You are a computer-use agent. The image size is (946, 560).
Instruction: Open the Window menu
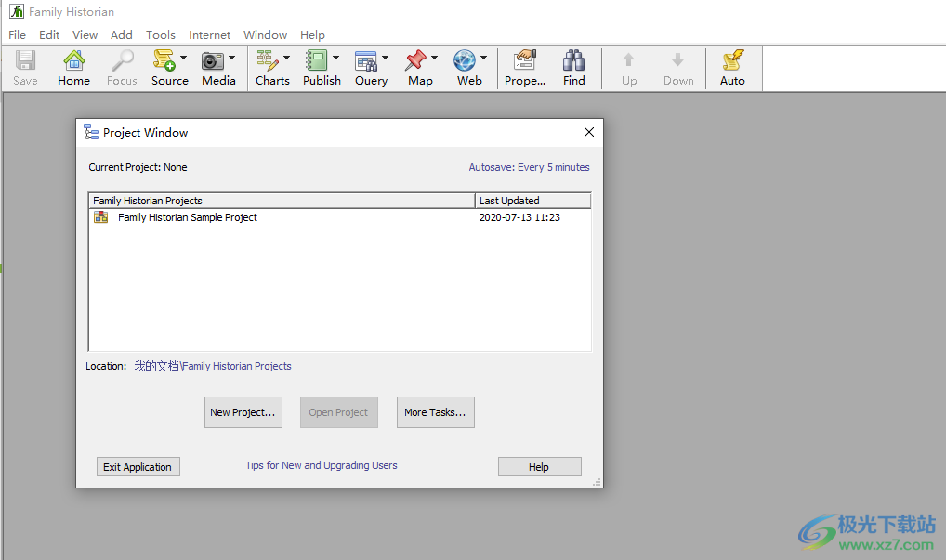(x=266, y=35)
